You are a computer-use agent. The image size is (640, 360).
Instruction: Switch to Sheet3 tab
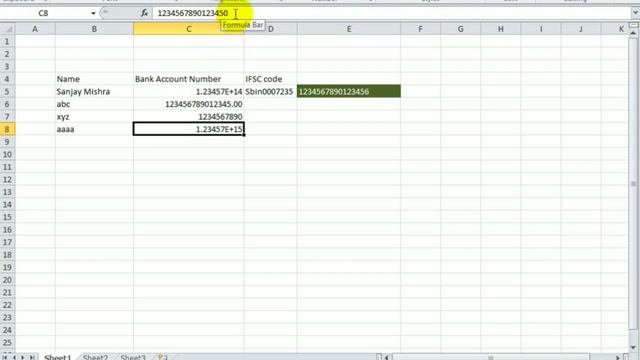point(133,357)
